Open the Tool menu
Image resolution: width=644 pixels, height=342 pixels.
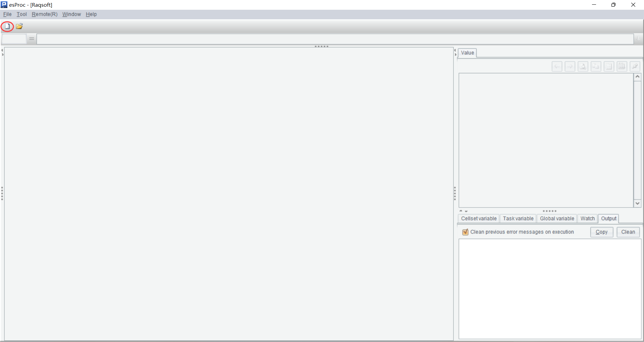tap(22, 14)
